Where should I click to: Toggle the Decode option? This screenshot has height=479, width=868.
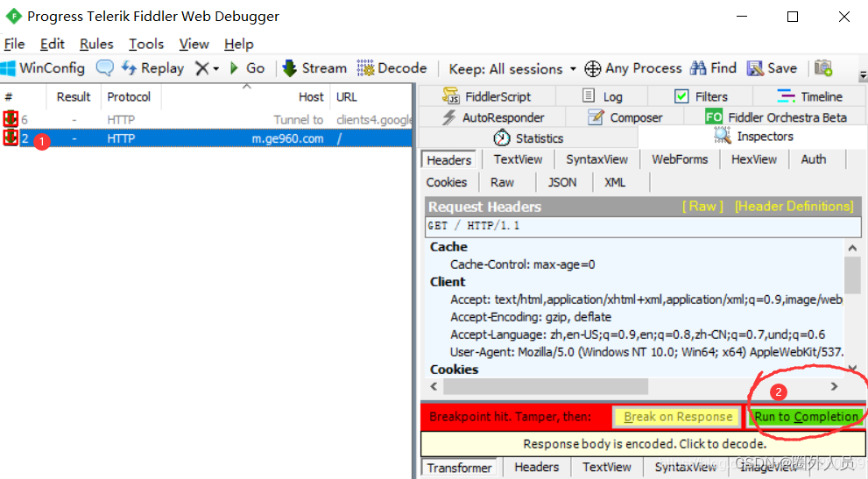pos(392,68)
